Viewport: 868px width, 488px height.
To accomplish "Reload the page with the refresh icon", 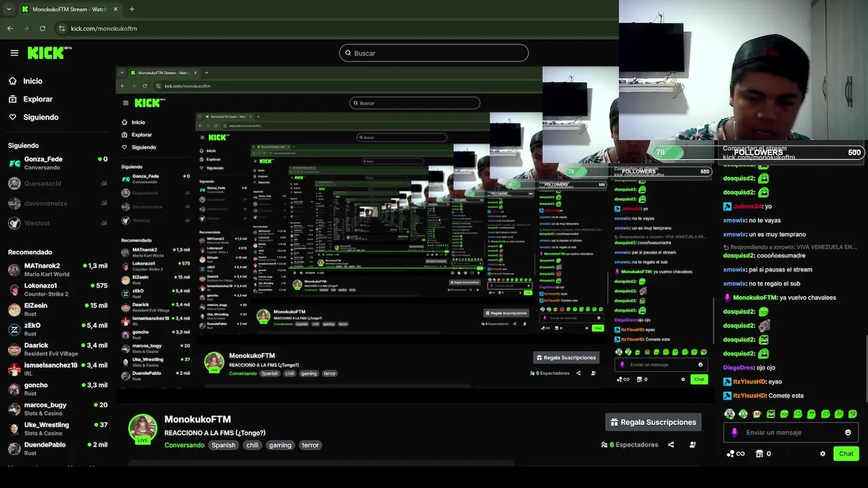I will pos(42,28).
